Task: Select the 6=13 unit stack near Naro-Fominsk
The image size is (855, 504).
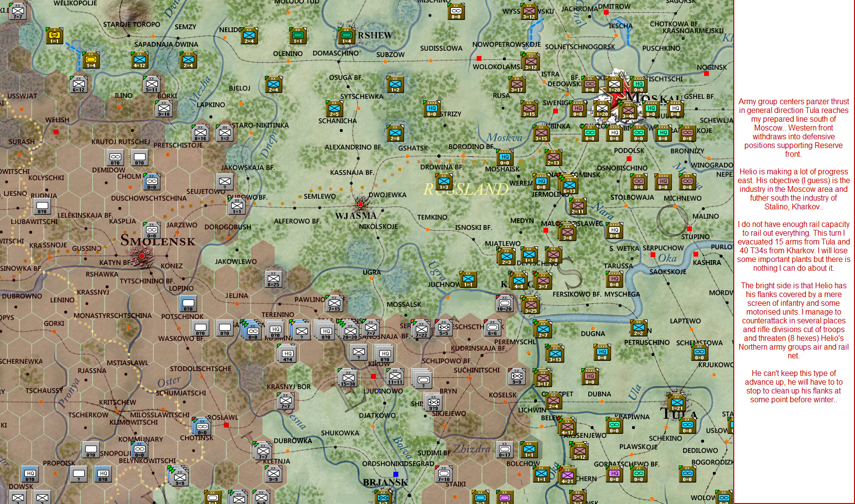Action: (570, 186)
